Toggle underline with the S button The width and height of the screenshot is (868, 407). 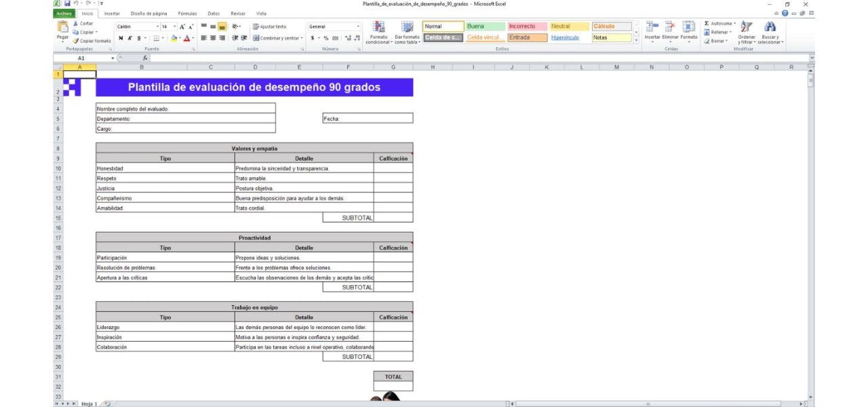138,38
